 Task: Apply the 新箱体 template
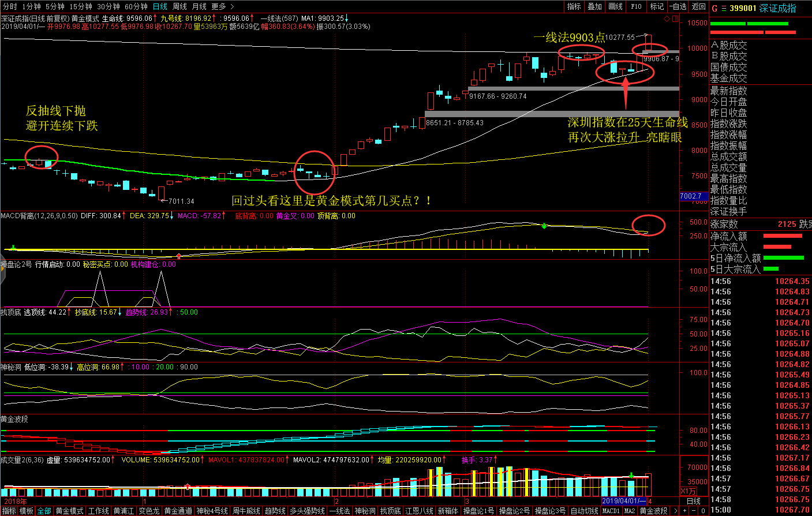tap(448, 511)
